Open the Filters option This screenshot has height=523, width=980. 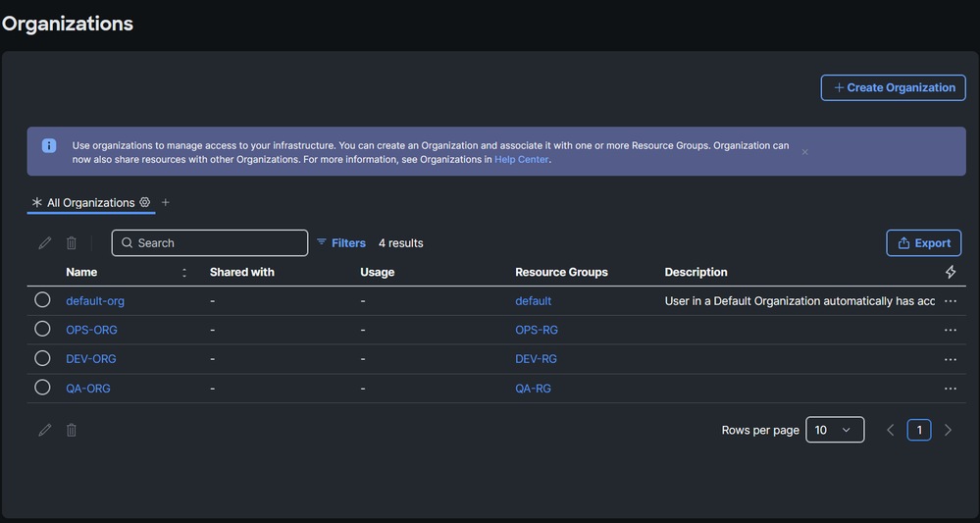pos(341,243)
